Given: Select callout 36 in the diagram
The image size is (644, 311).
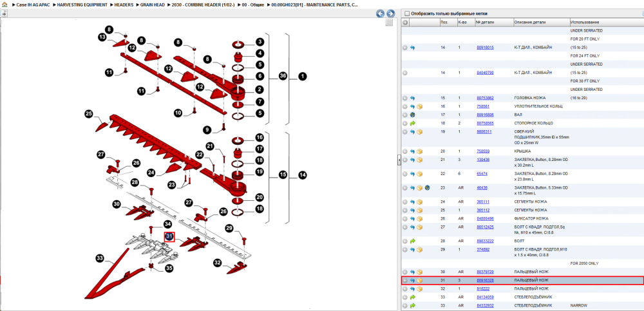Looking at the screenshot, I should (283, 76).
